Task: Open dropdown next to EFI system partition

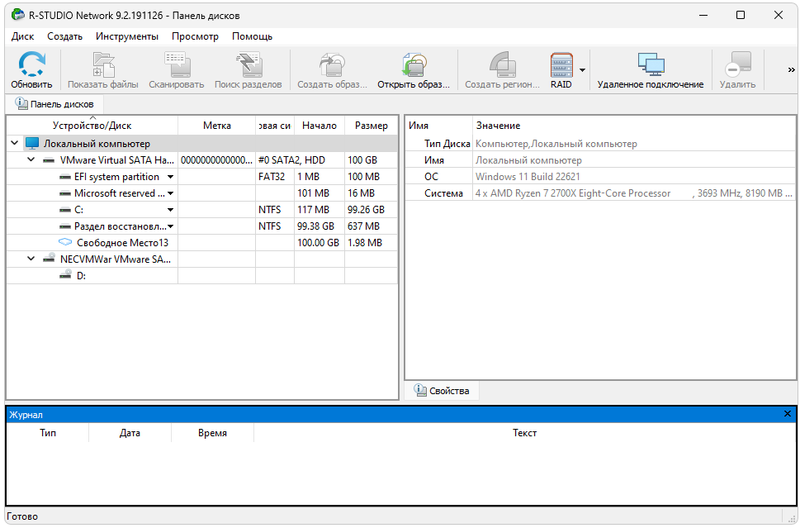Action: [170, 177]
